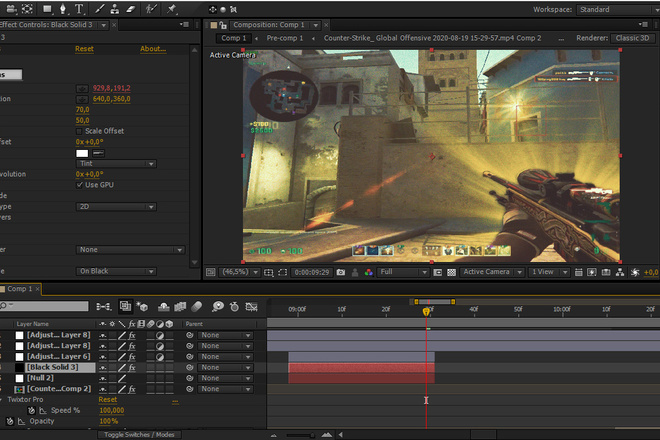Image resolution: width=660 pixels, height=440 pixels.
Task: Toggle the transparency grid button
Action: point(451,272)
